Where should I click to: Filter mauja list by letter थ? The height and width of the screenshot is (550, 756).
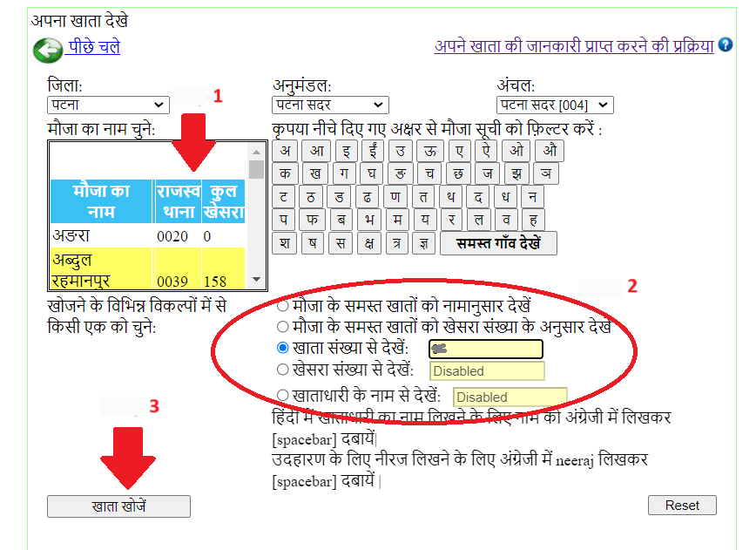(450, 196)
